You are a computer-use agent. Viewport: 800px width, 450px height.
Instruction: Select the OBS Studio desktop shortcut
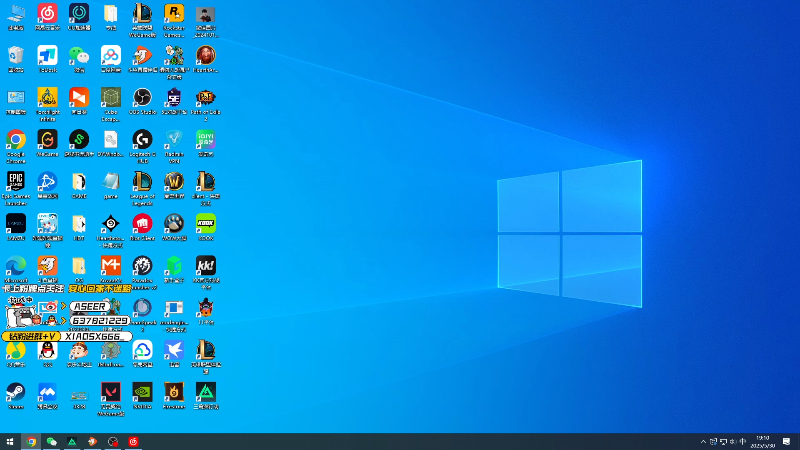(x=142, y=101)
